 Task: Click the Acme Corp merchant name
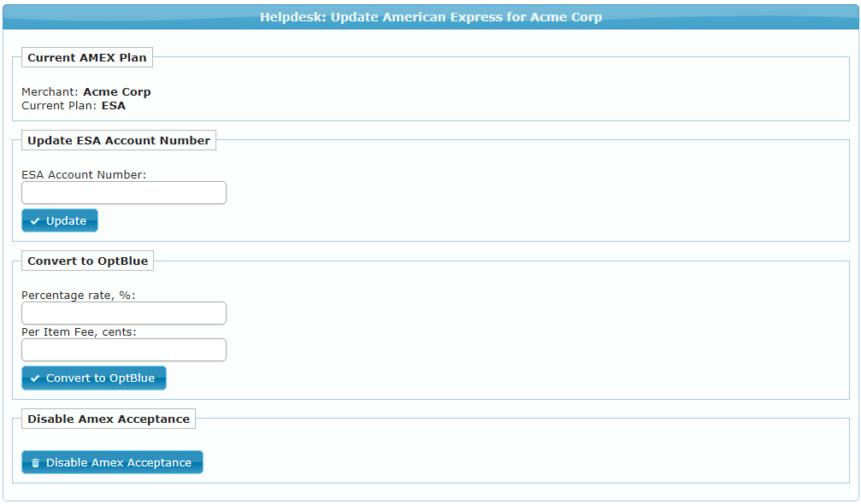(117, 92)
